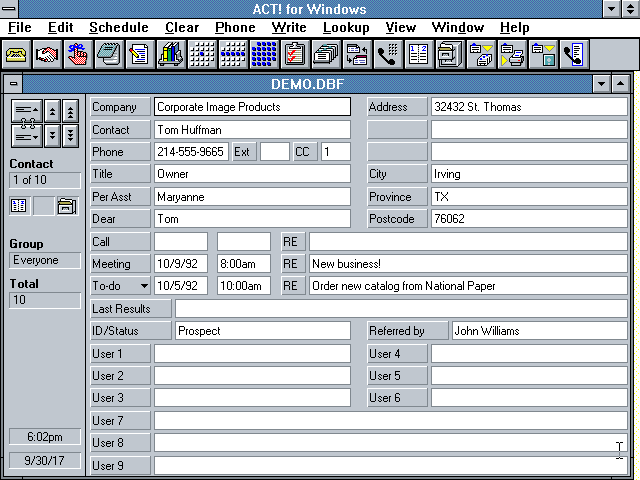Image resolution: width=640 pixels, height=480 pixels.
Task: Open the Edit menu
Action: point(60,27)
